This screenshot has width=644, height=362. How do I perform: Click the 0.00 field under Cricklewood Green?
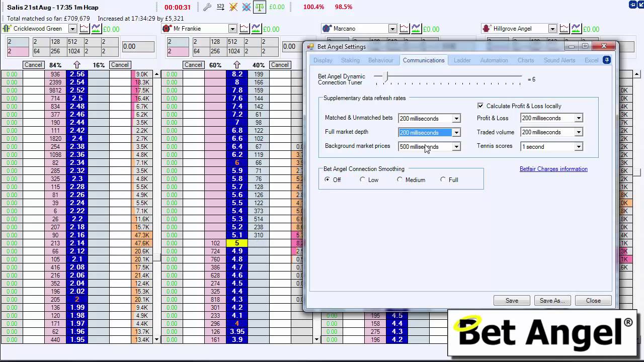coord(138,47)
